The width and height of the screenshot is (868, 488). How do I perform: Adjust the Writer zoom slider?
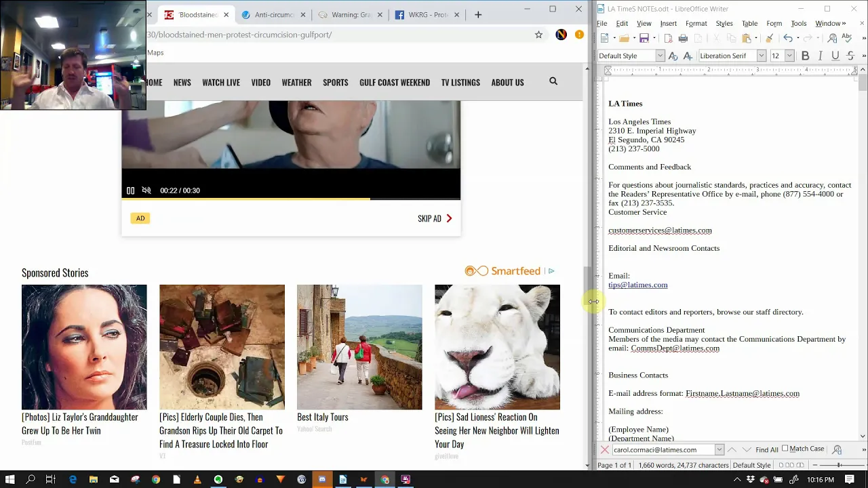[839, 465]
